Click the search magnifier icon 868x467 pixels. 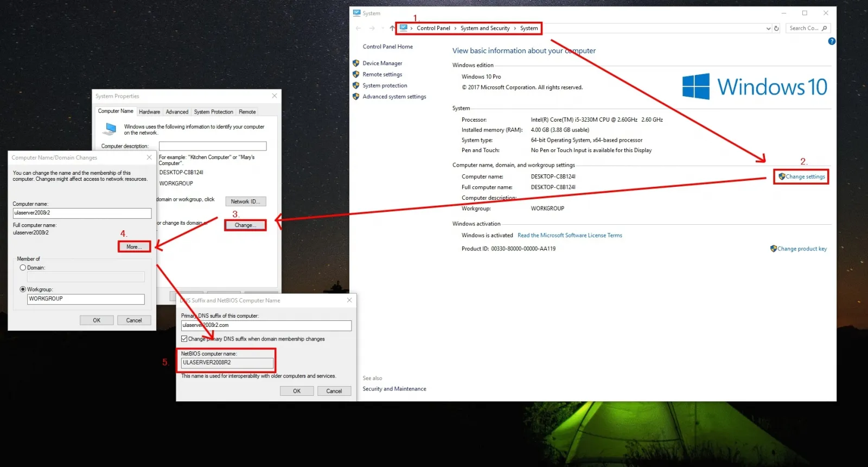pyautogui.click(x=825, y=28)
